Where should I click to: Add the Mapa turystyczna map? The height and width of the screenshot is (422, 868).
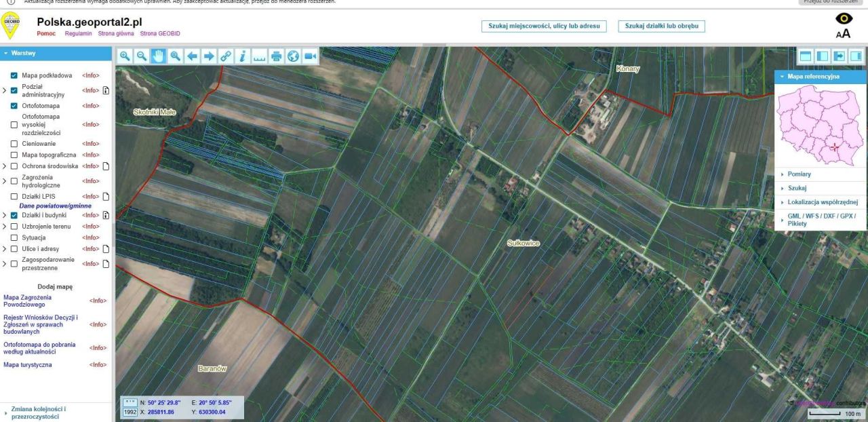point(27,365)
